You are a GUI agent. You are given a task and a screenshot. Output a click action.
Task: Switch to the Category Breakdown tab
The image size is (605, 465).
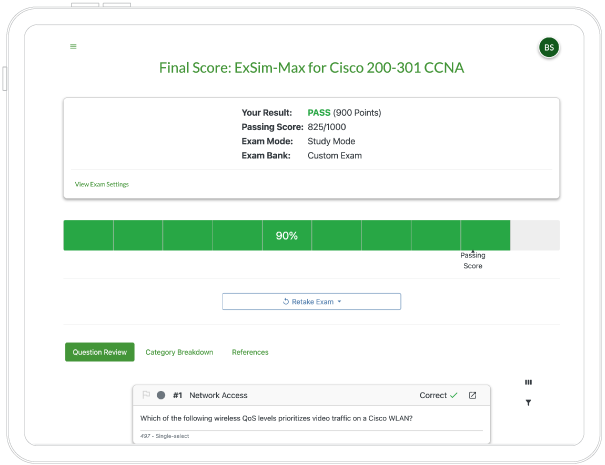click(179, 352)
